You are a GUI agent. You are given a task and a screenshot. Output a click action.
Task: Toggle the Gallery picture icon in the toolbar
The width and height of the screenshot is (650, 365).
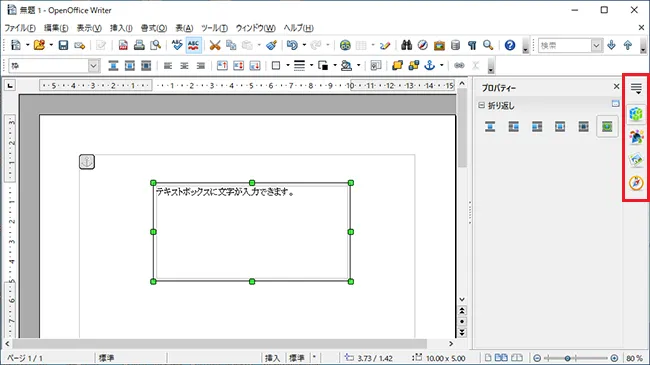[439, 45]
